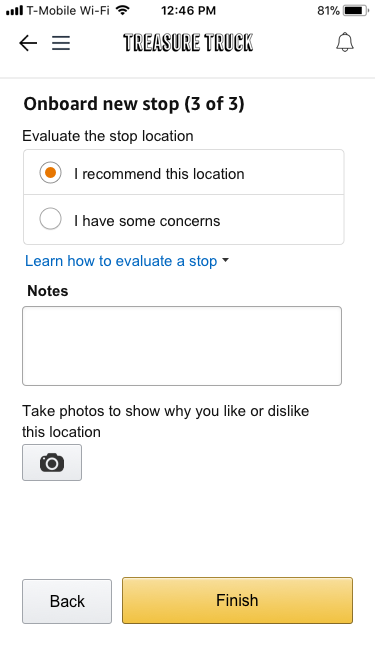Tap the 12:46 PM clock in status bar
The width and height of the screenshot is (375, 667).
click(x=188, y=10)
